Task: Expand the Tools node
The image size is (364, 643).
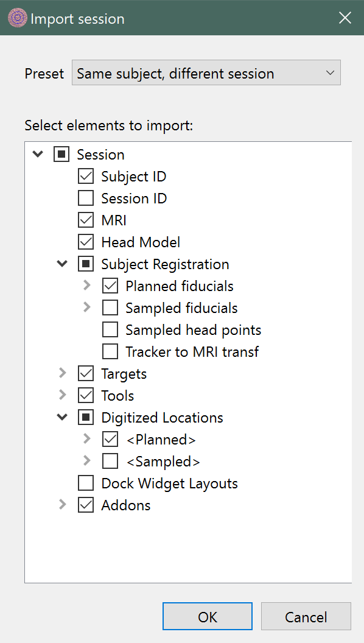Action: 62,395
